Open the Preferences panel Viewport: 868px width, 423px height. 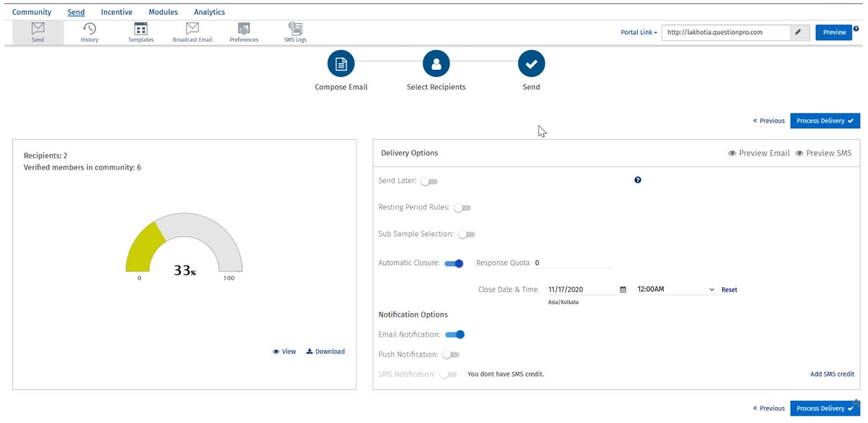(243, 32)
